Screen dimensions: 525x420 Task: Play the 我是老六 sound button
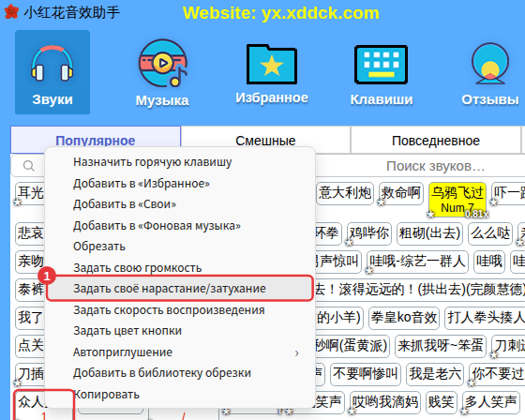click(435, 374)
